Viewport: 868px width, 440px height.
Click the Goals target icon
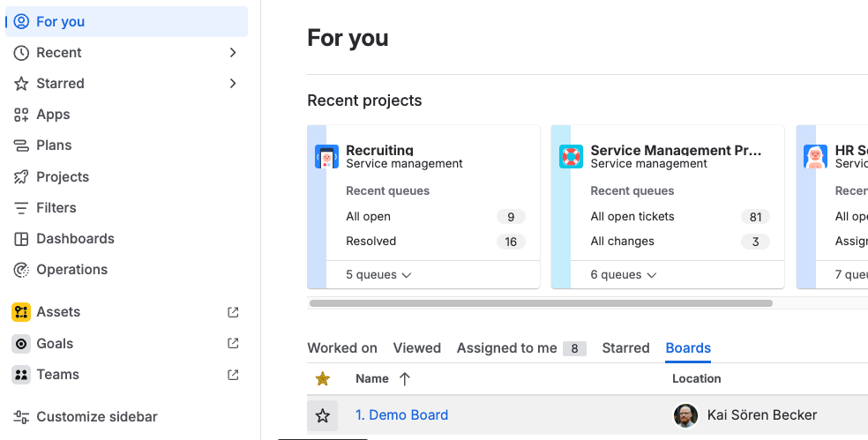point(21,344)
